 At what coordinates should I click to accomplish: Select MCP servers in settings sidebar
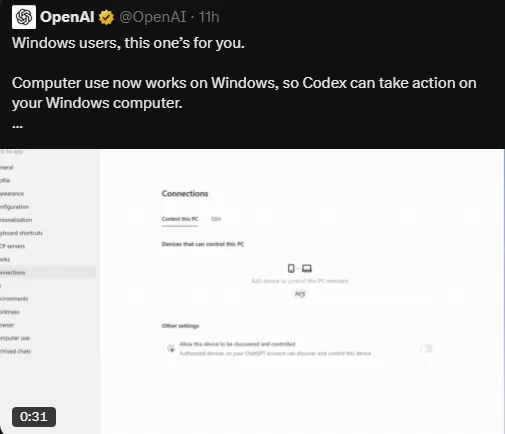click(x=12, y=246)
